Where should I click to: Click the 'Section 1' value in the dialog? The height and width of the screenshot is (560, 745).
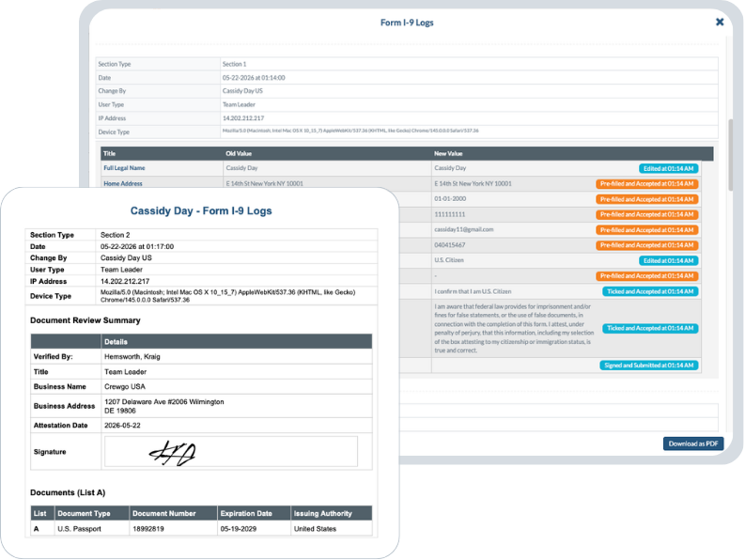234,64
